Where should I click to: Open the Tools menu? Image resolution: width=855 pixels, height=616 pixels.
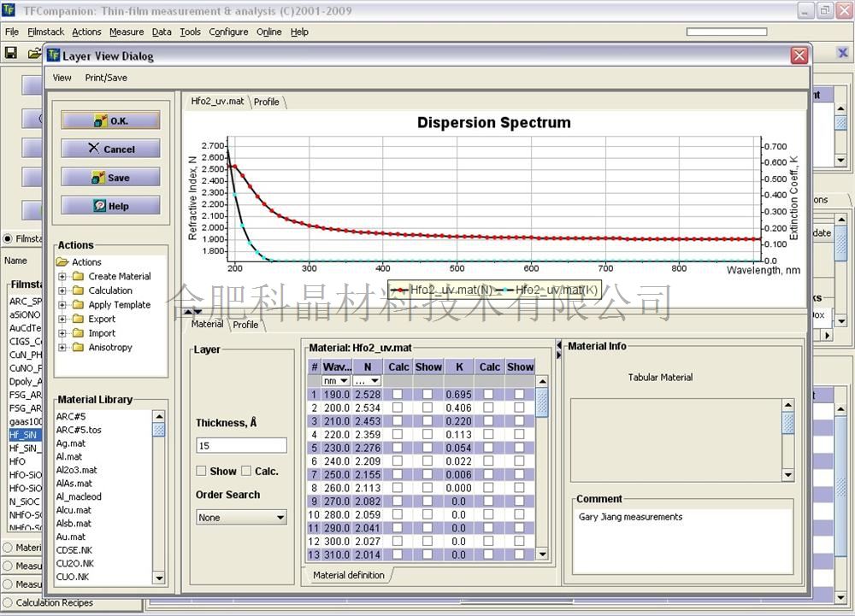coord(191,32)
